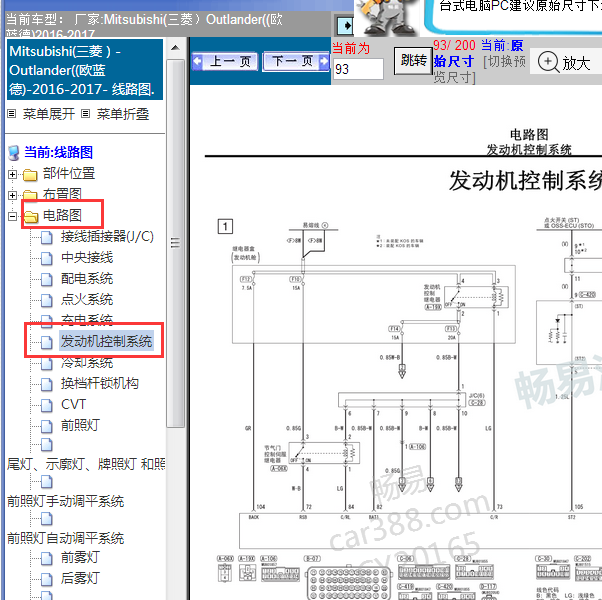The width and height of the screenshot is (602, 600).
Task: Open the 前照灯自动调平系统 entry
Action: 66,538
